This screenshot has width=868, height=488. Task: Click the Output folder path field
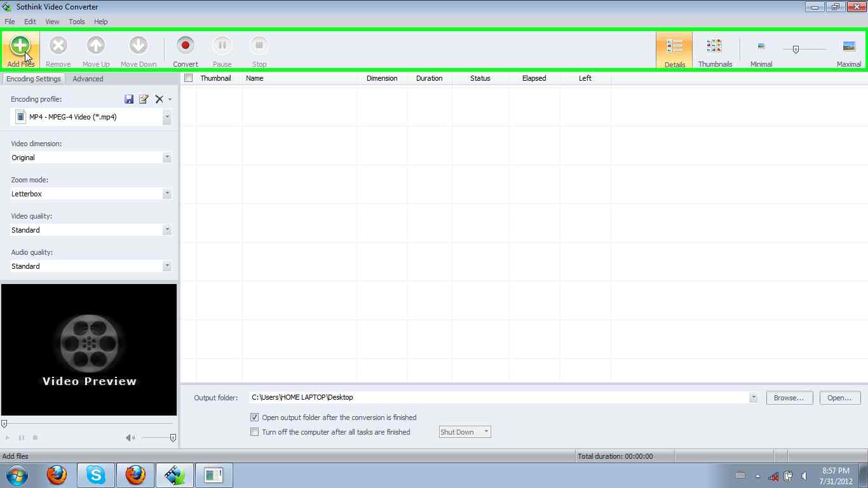pos(499,398)
